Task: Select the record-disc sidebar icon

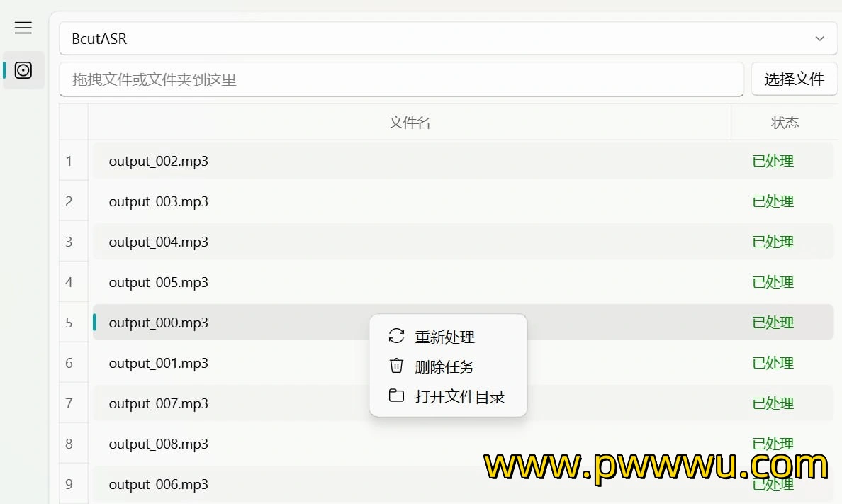Action: click(x=23, y=70)
